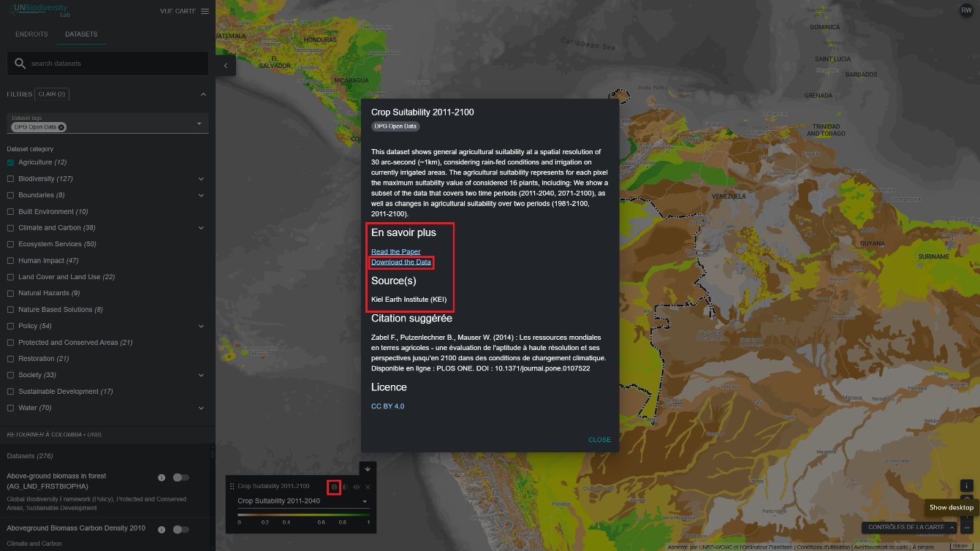Viewport: 980px width, 551px height.
Task: Click the Download the Data link
Action: coord(401,262)
